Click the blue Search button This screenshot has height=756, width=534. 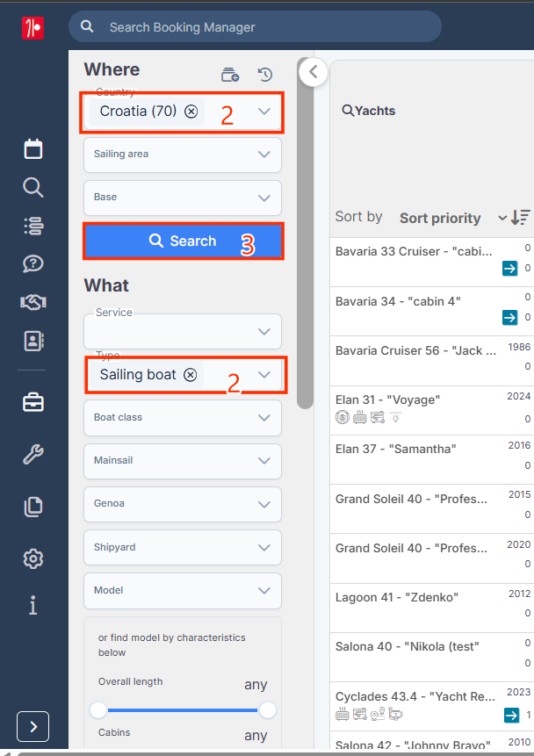(x=184, y=241)
